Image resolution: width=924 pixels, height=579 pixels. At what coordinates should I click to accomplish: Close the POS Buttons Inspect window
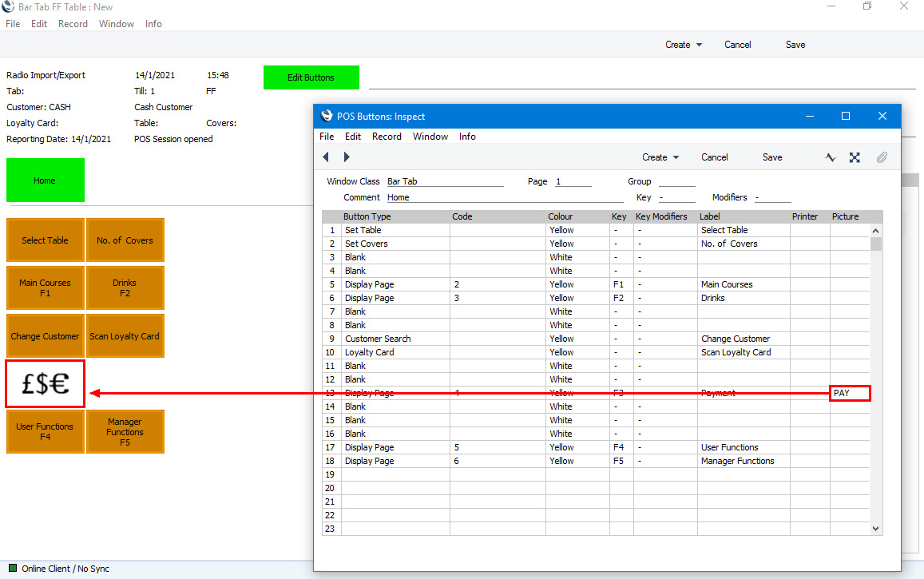click(882, 116)
